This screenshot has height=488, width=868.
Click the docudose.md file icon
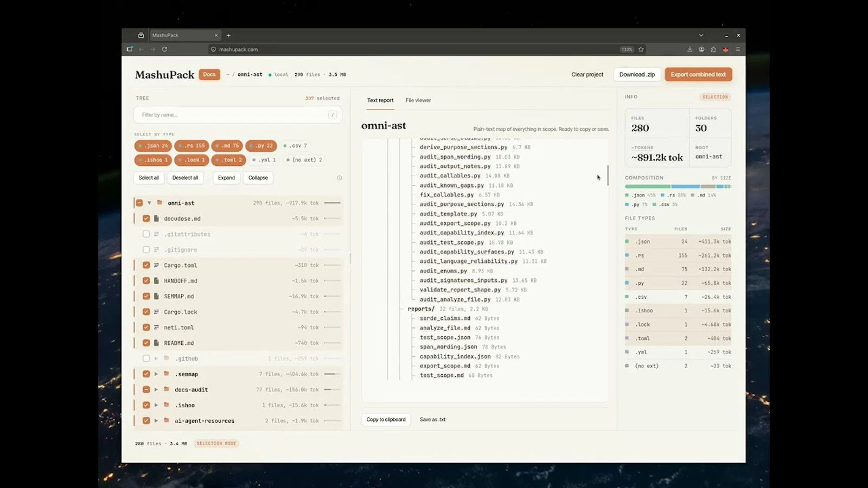click(x=156, y=219)
